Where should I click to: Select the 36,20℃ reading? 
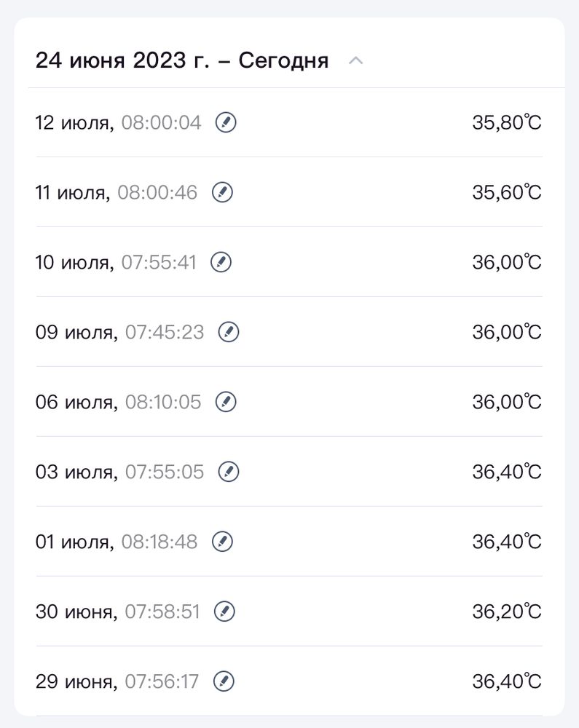507,612
